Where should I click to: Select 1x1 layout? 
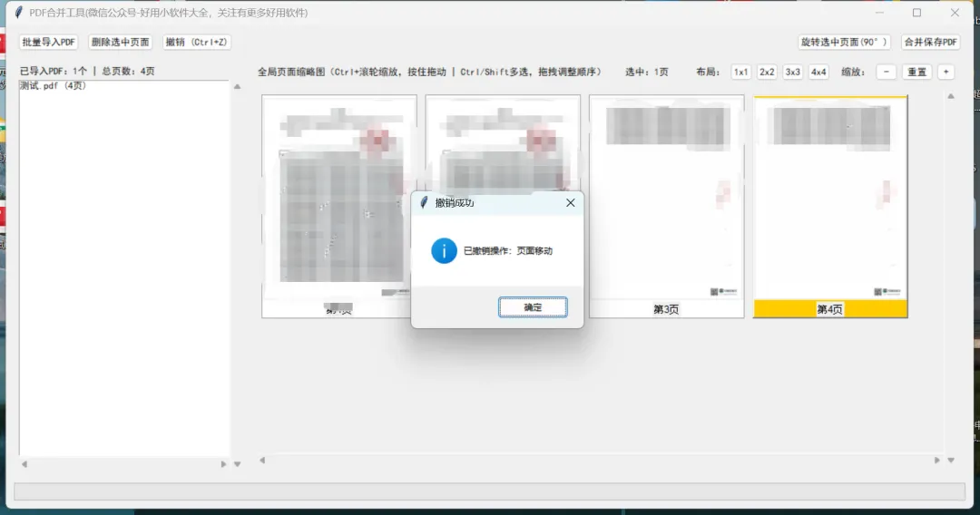click(x=740, y=72)
